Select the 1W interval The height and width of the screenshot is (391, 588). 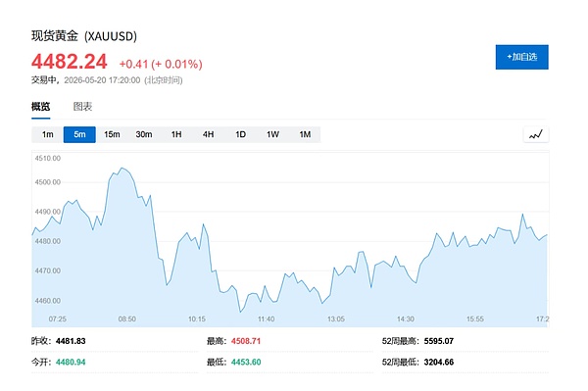272,134
